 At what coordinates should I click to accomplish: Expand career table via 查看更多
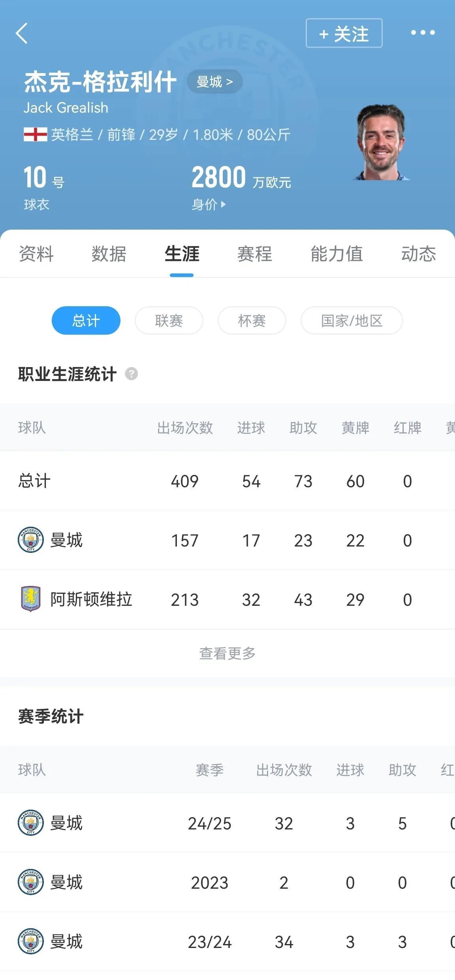[227, 653]
